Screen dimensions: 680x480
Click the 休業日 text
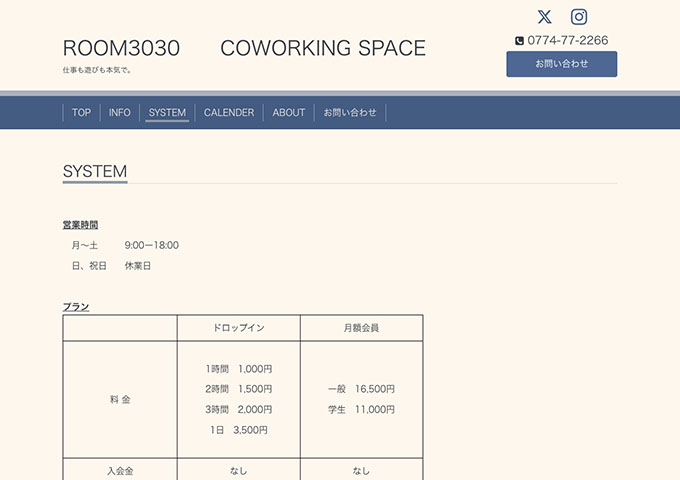click(x=138, y=266)
